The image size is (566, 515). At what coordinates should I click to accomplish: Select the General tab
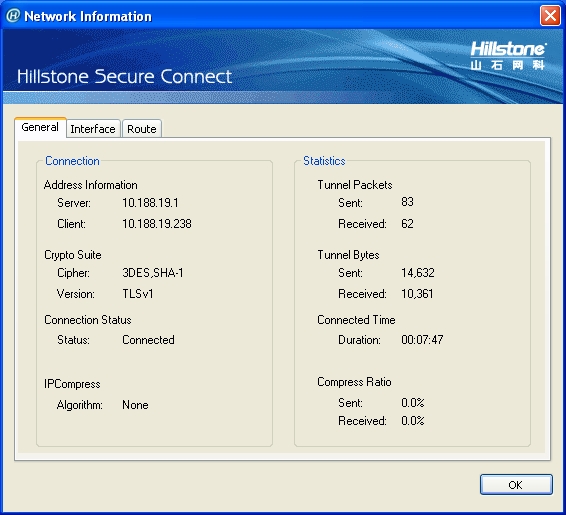click(40, 127)
